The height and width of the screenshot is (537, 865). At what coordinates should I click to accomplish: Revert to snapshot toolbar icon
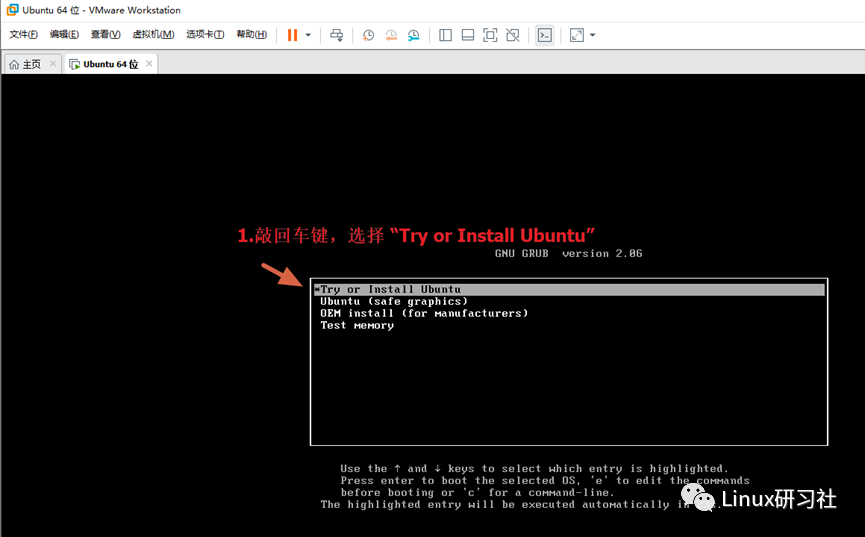coord(391,35)
